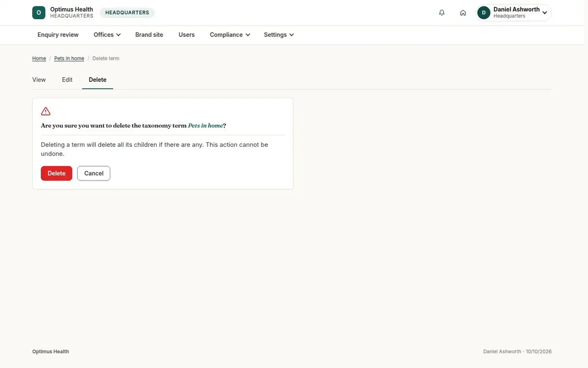Open the notifications bell icon
588x368 pixels.
coord(442,13)
